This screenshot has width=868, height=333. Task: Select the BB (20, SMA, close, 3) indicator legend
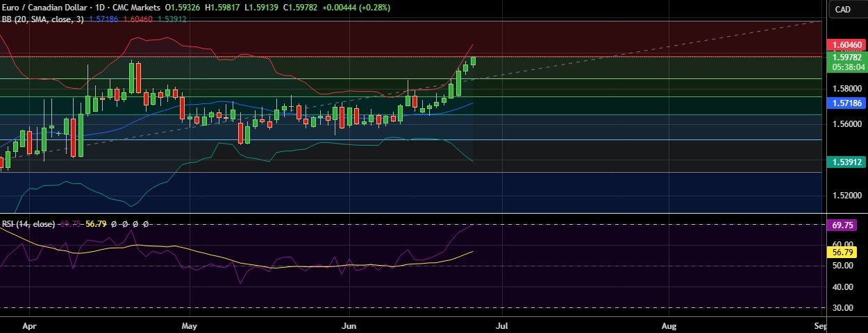coord(43,19)
